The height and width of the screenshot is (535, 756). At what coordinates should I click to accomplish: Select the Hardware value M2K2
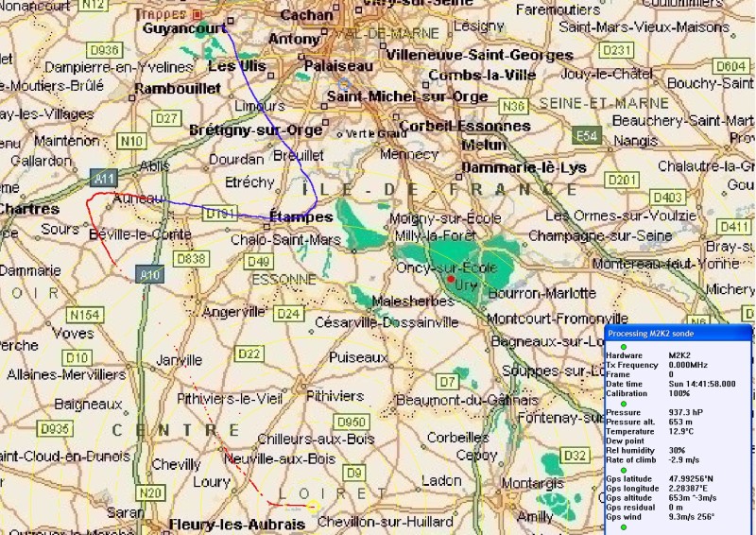(x=679, y=355)
